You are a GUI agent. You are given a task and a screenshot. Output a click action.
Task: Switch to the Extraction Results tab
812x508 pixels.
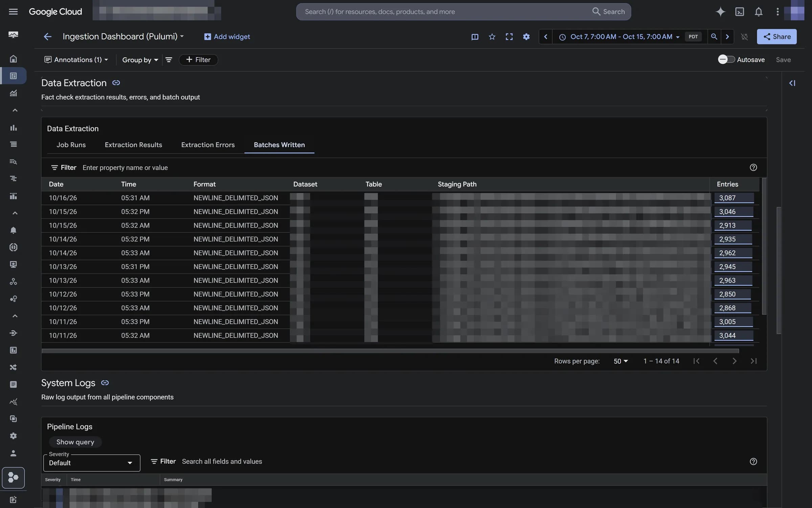click(x=133, y=145)
